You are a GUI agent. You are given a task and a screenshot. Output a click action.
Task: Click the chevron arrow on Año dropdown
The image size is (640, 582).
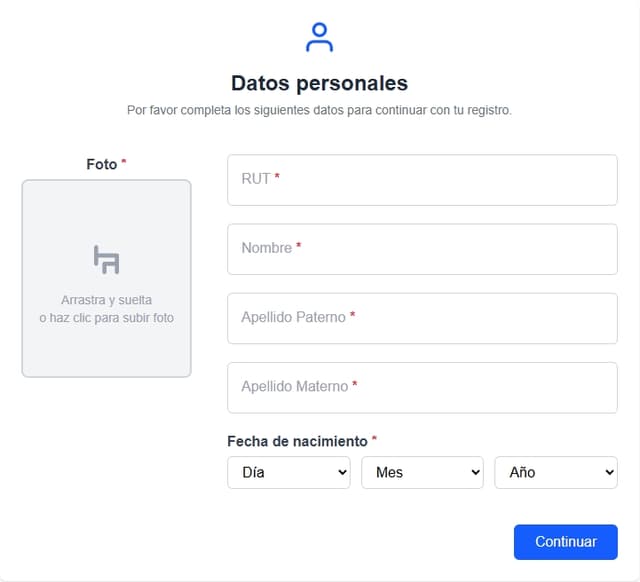609,472
